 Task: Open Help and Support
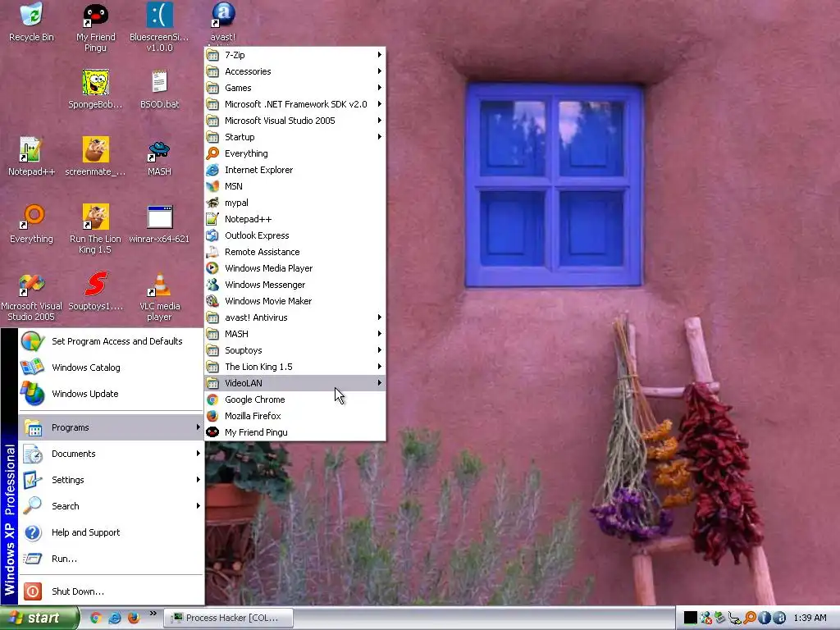point(111,532)
